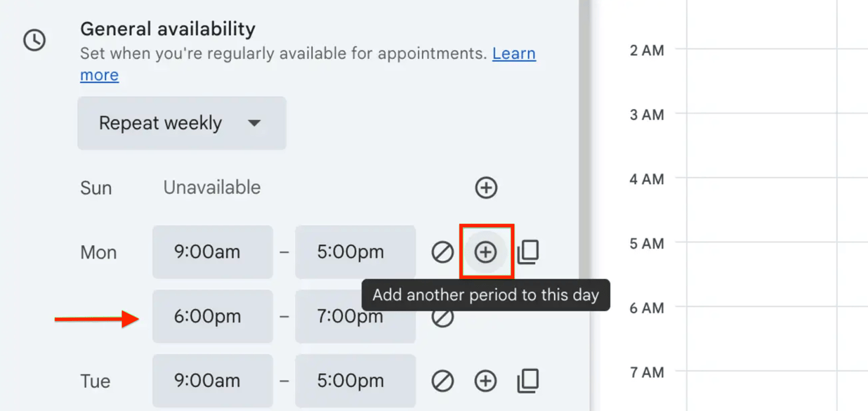Open the Repeat weekly dropdown
The height and width of the screenshot is (411, 868).
181,123
